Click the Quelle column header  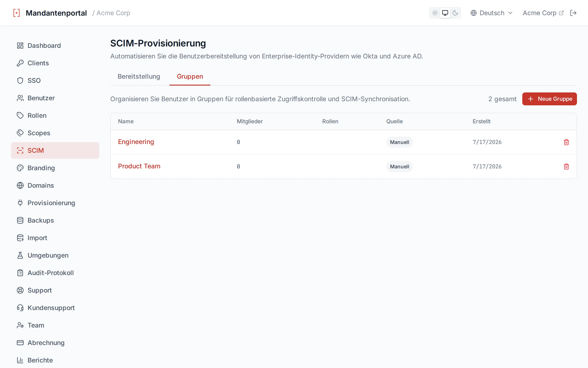(395, 121)
